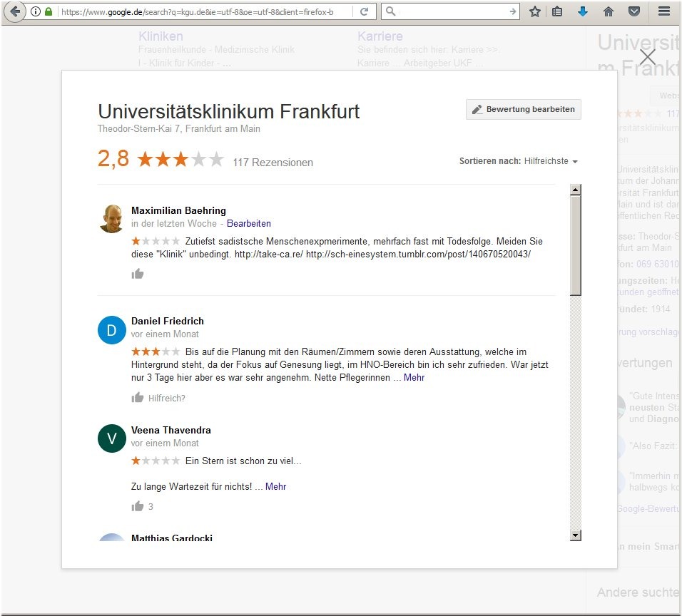Image resolution: width=682 pixels, height=616 pixels.
Task: Click scrollbar down arrow in reviews list
Action: [x=576, y=535]
